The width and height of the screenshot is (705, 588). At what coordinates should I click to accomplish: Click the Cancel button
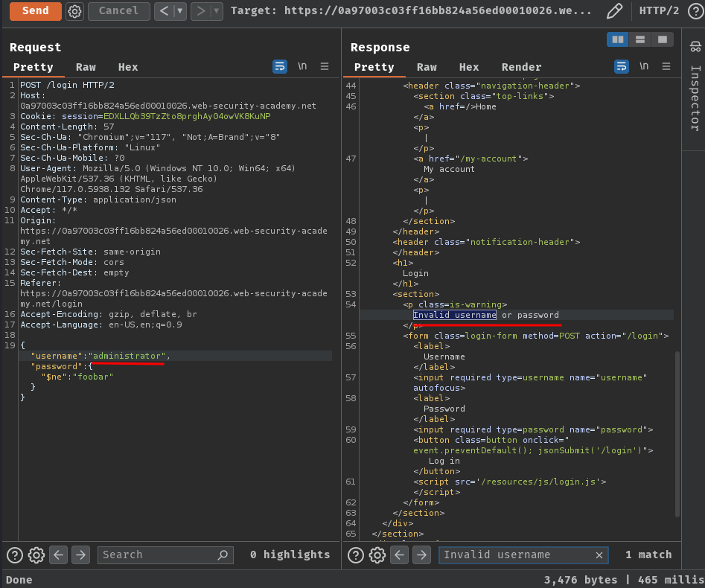click(x=118, y=10)
